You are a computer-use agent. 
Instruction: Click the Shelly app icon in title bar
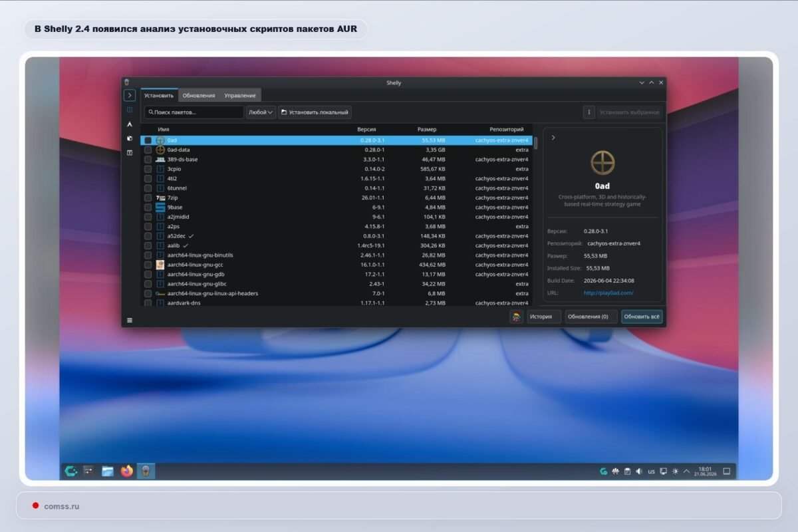[127, 82]
